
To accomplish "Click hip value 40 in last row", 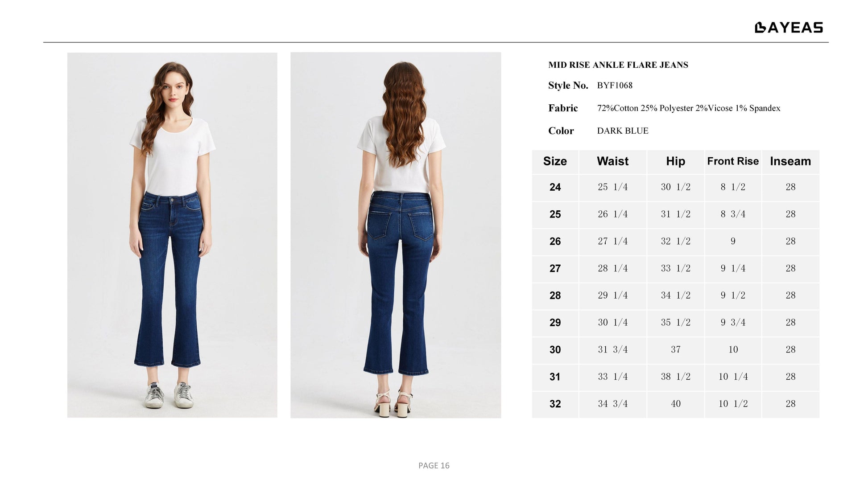I will (676, 404).
